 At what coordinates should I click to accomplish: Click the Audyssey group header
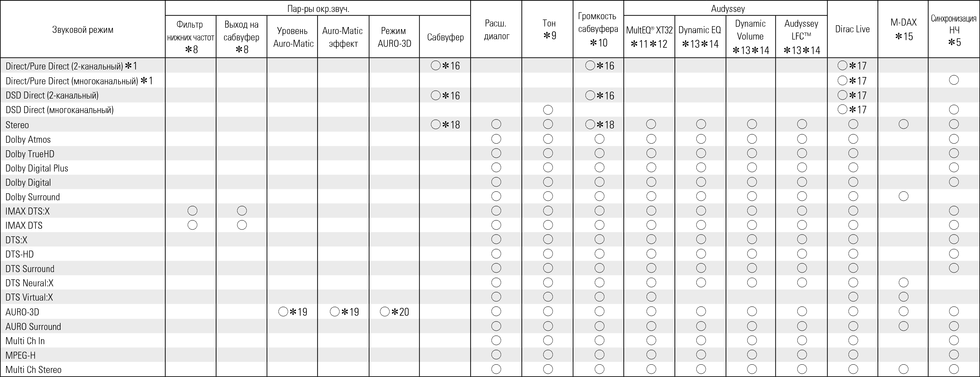tap(727, 8)
